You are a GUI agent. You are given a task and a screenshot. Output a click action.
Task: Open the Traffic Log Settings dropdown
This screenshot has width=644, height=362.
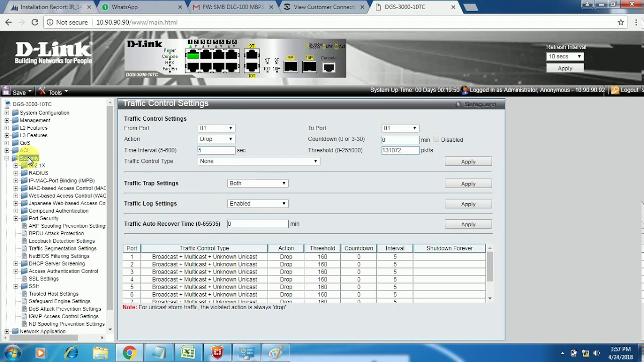[258, 204]
